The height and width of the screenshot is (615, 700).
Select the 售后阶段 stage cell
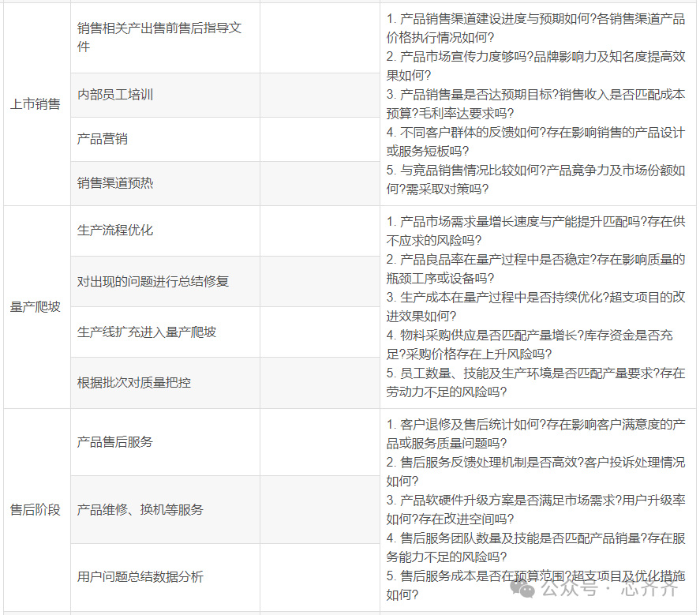[36, 510]
